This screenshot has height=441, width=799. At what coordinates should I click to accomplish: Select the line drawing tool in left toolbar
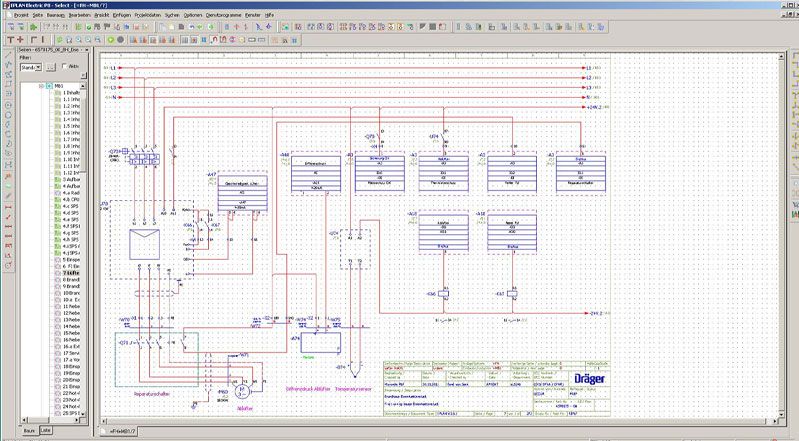click(8, 55)
